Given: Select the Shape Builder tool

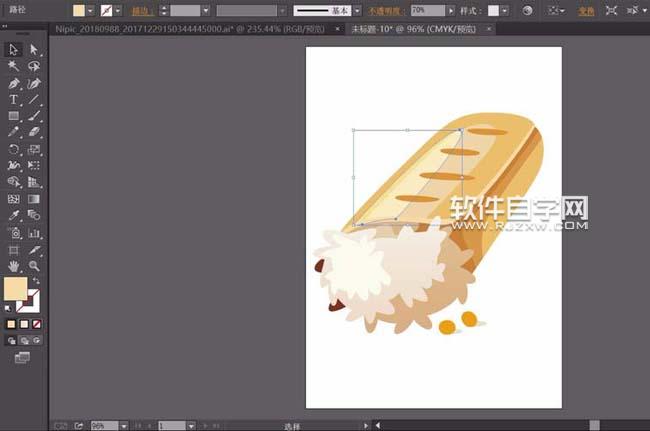Looking at the screenshot, I should tap(13, 182).
